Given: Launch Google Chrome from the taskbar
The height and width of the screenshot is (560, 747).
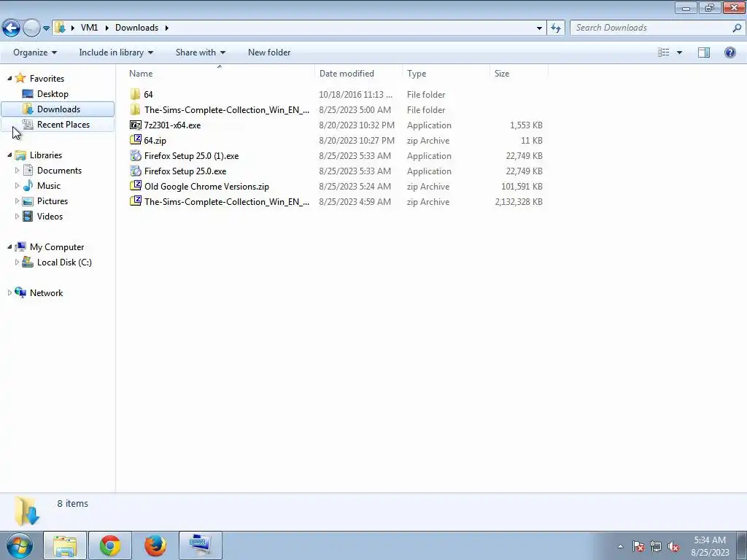Looking at the screenshot, I should (x=110, y=545).
